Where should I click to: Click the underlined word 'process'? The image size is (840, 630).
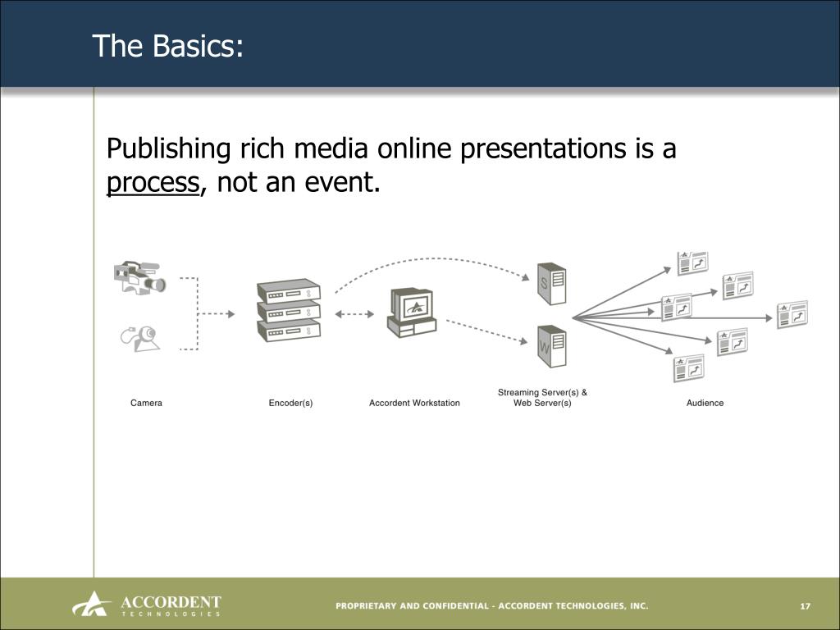pos(153,182)
